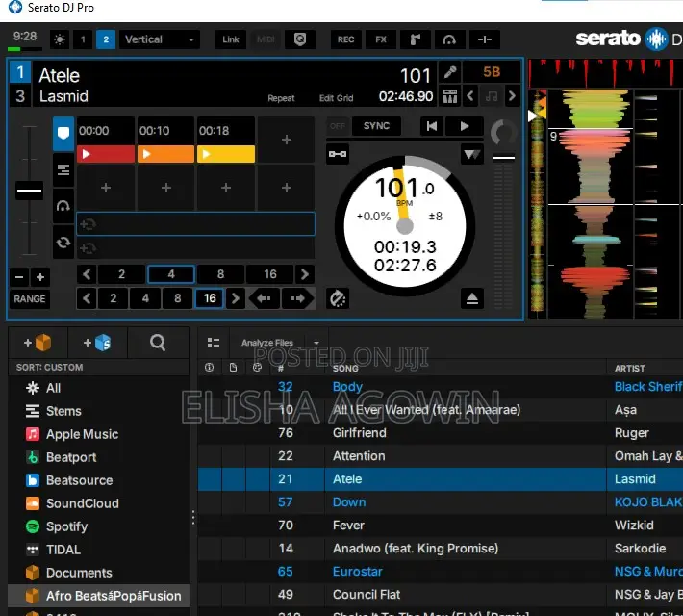Enable SYNC on deck 1
Viewport: 683px width, 616px height.
click(x=376, y=126)
